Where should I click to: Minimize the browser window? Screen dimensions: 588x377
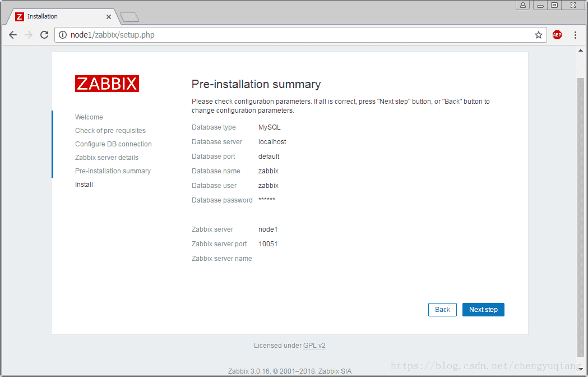pyautogui.click(x=540, y=5)
